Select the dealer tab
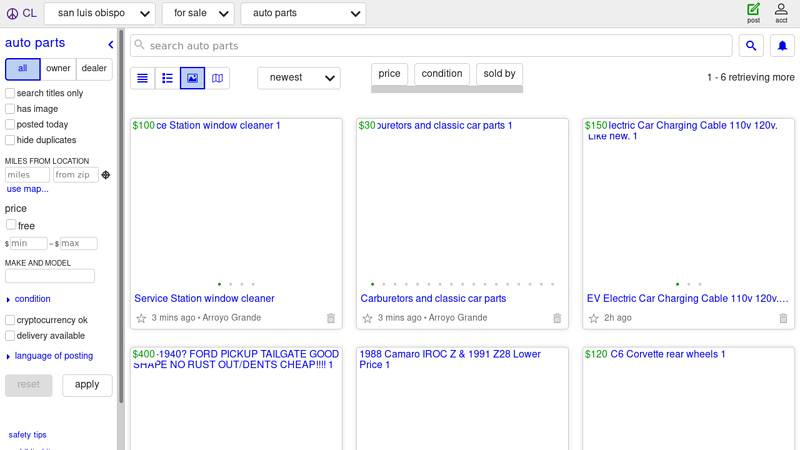The height and width of the screenshot is (450, 800). 94,69
